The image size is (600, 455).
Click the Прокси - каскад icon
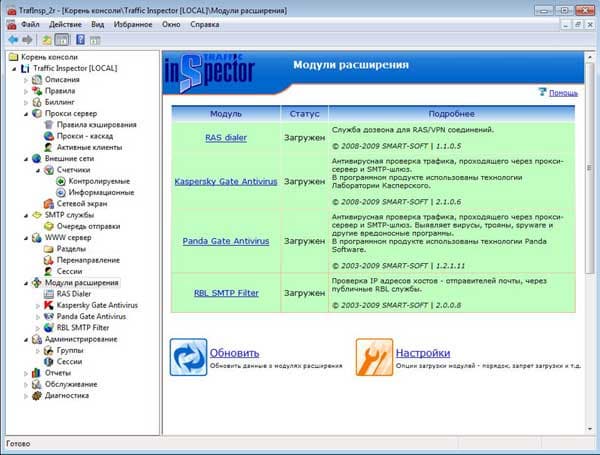point(49,136)
